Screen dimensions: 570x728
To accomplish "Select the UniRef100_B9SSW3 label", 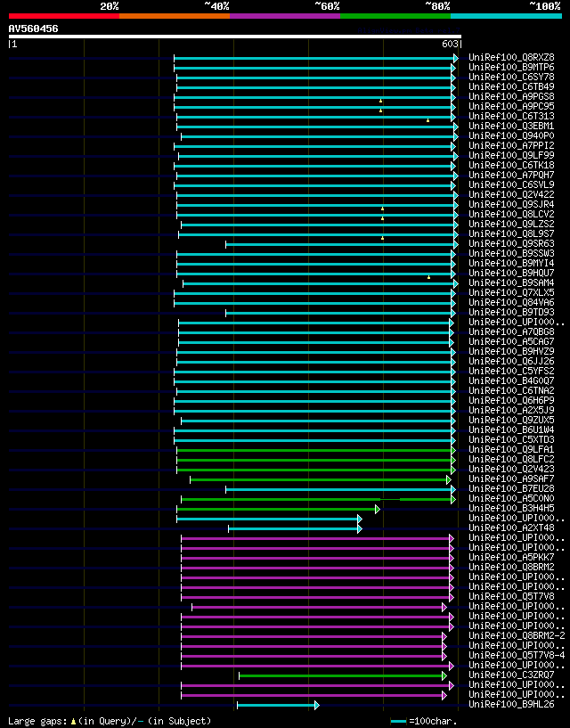I will pyautogui.click(x=511, y=253).
